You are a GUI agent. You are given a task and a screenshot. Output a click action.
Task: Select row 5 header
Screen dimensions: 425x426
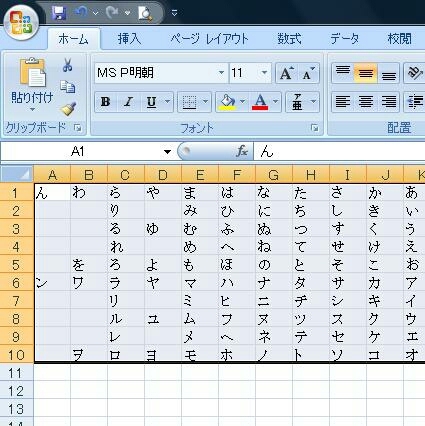[17, 265]
